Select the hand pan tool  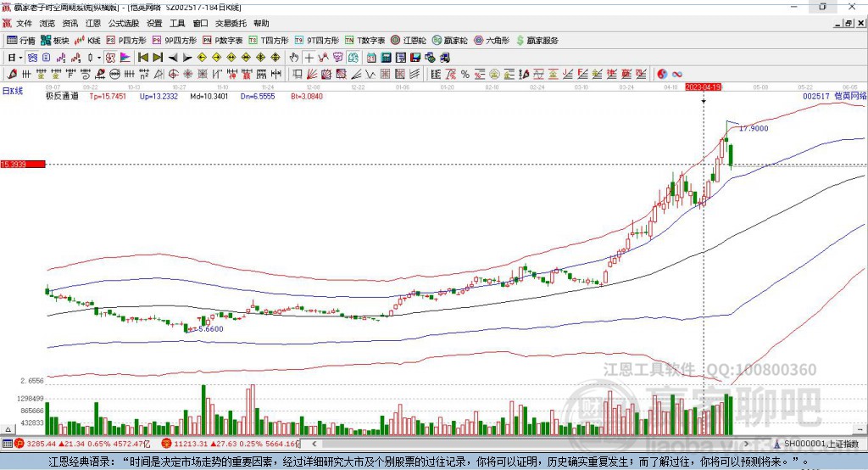[294, 58]
